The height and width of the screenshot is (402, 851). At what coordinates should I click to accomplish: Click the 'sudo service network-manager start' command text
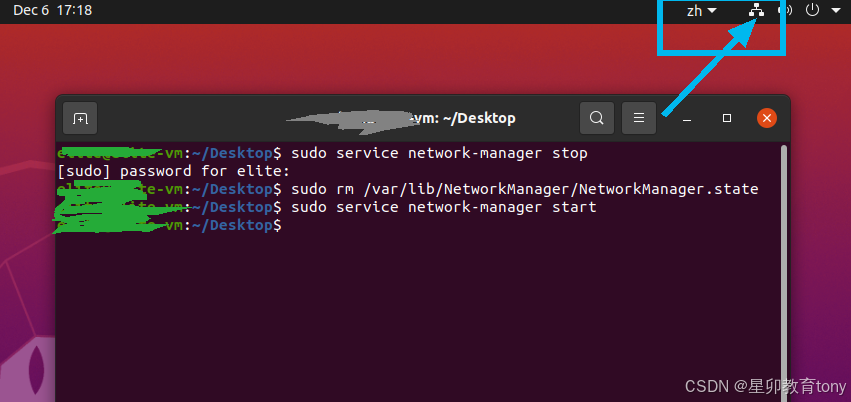tap(444, 207)
